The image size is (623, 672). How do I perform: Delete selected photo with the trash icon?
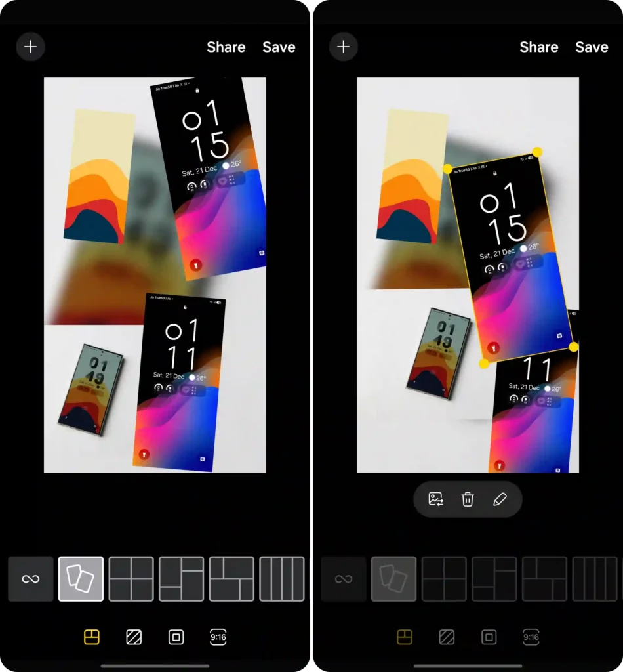(468, 499)
